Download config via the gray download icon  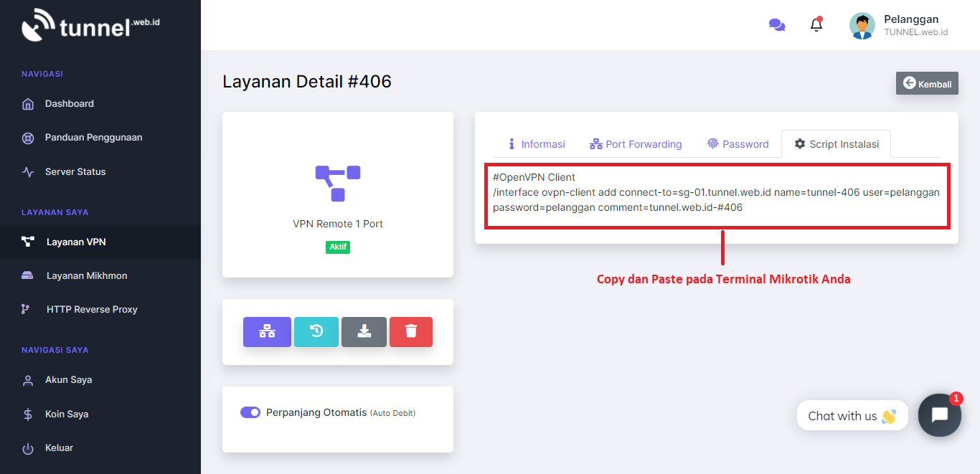pyautogui.click(x=364, y=331)
